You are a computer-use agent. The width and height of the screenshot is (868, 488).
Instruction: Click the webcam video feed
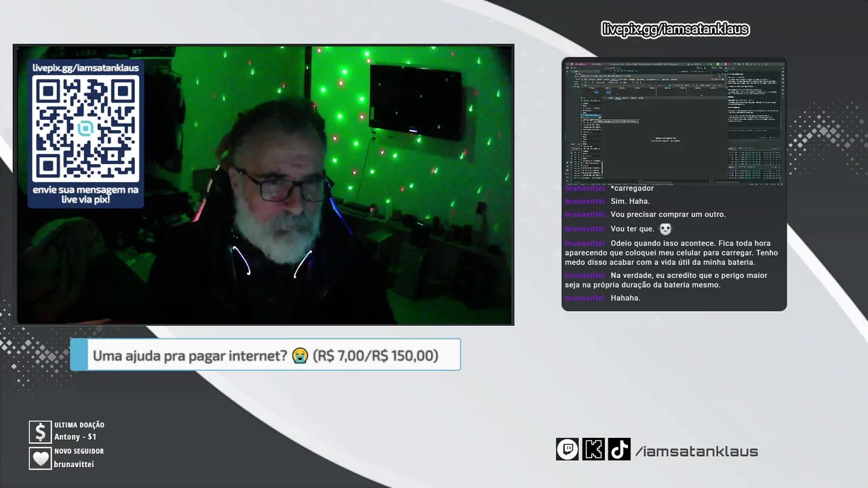pyautogui.click(x=264, y=185)
